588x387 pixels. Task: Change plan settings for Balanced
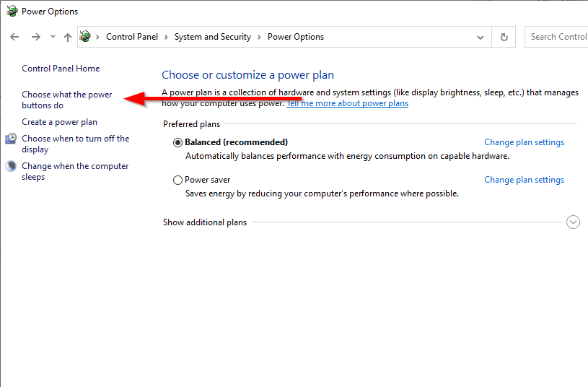click(x=524, y=142)
